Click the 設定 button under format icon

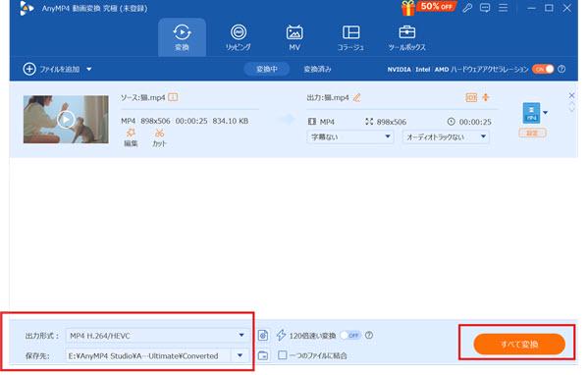click(x=532, y=133)
